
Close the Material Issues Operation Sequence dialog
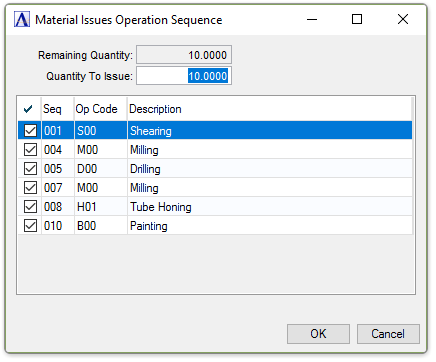point(403,19)
